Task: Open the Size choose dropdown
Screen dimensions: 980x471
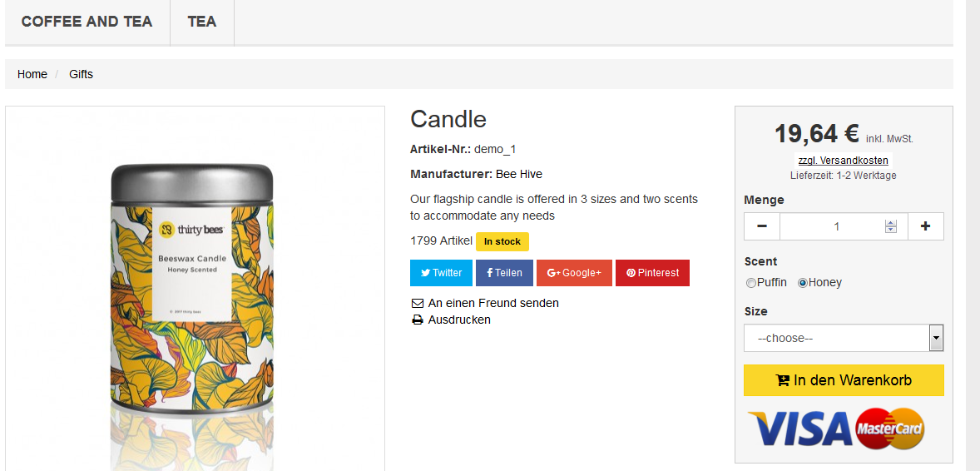Action: point(835,338)
